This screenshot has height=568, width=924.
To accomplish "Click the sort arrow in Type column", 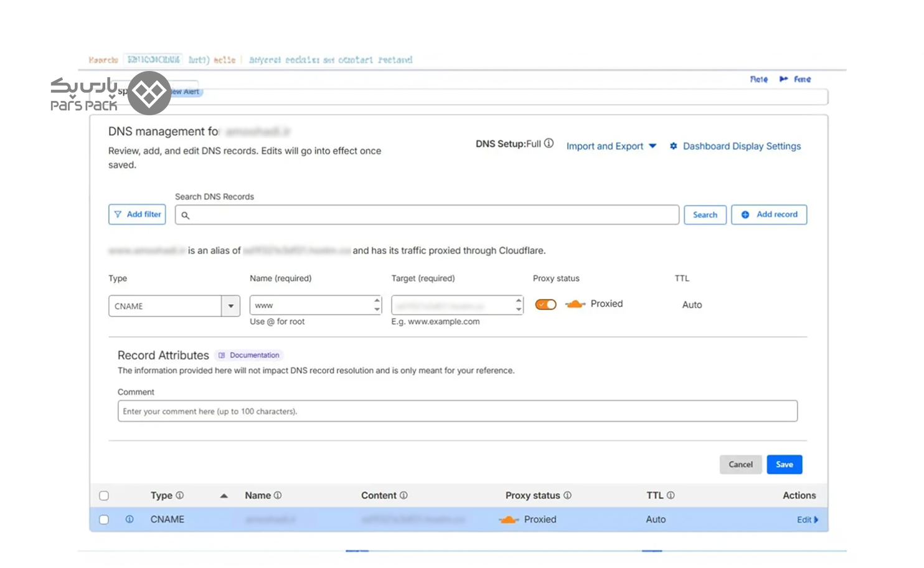I will click(224, 496).
